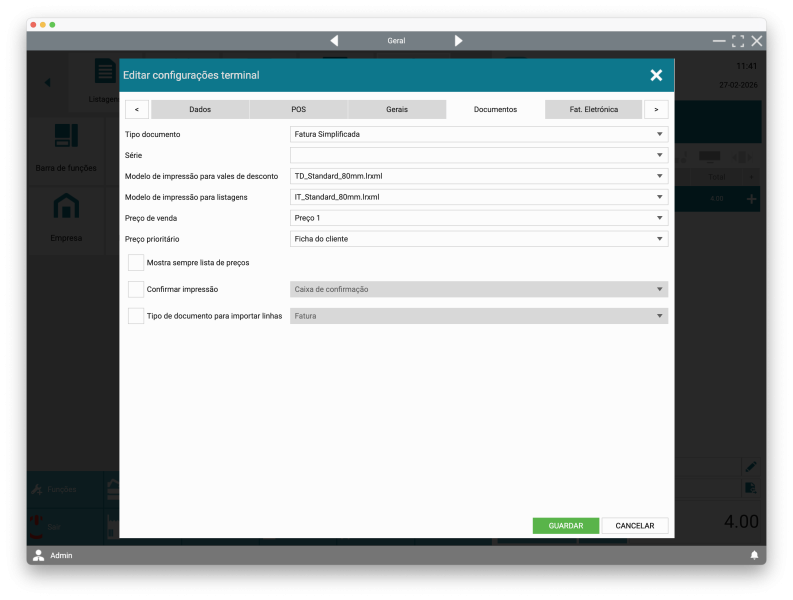The image size is (793, 600).
Task: Open the Preço prioritário dropdown
Action: (x=478, y=239)
